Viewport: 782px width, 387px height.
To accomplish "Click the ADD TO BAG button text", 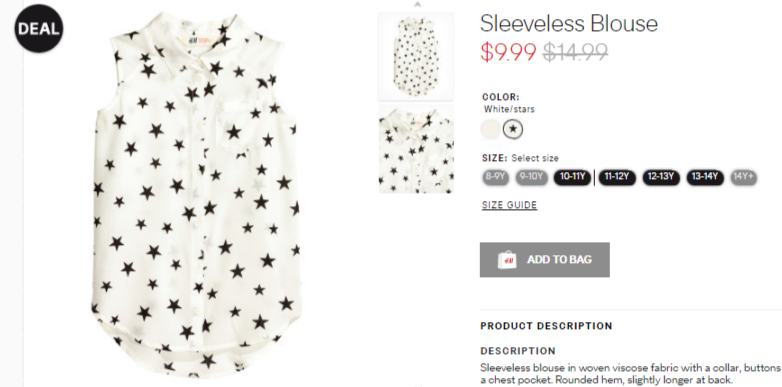I will [x=560, y=260].
